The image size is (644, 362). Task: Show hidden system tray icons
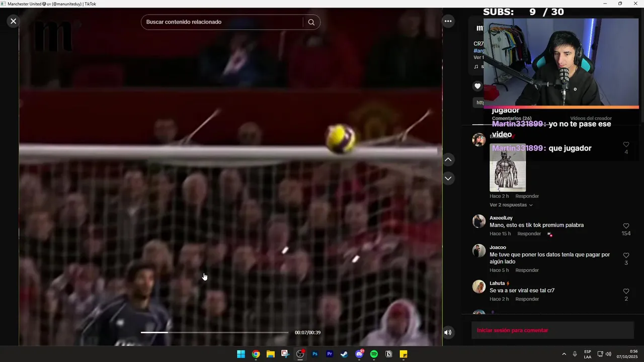point(564,354)
